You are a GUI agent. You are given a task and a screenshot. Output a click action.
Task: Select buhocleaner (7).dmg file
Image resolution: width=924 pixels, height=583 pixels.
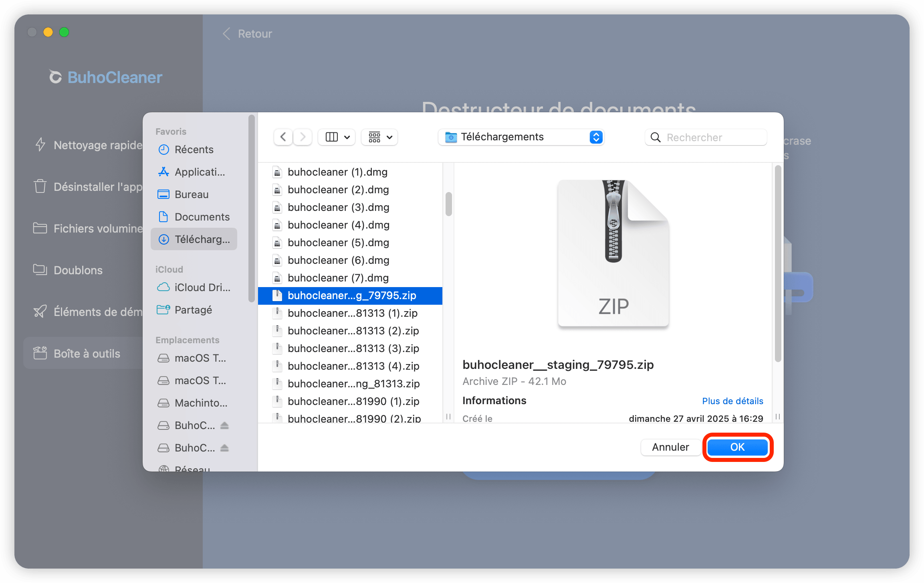click(x=350, y=278)
